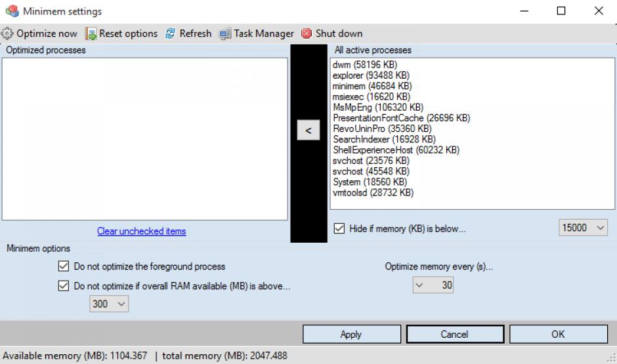
Task: Click the red Shut down icon
Action: [x=307, y=33]
